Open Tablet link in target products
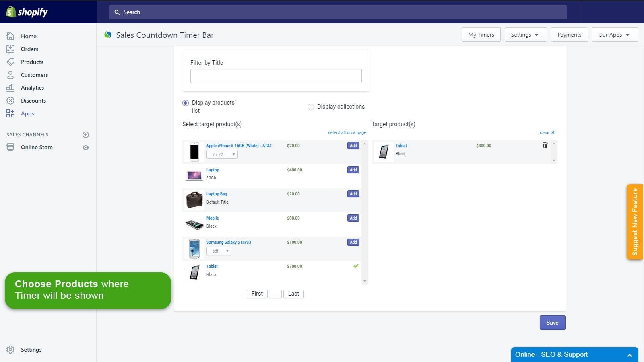This screenshot has width=644, height=362. point(401,146)
